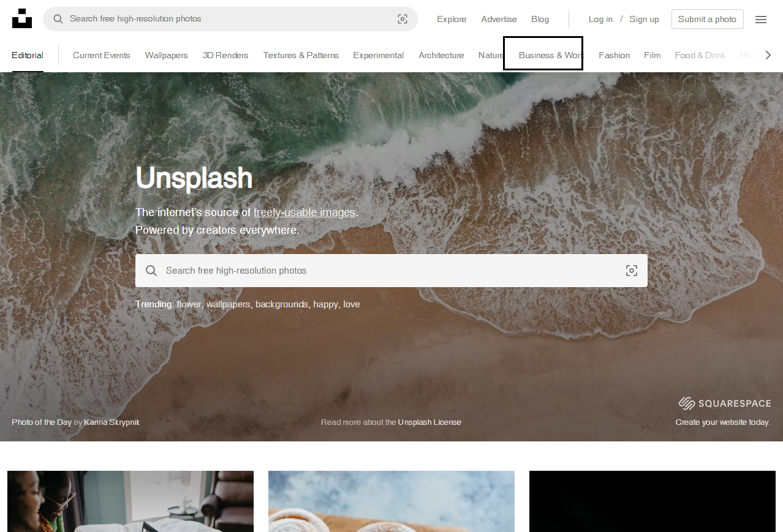The image size is (783, 532).
Task: Open the Architecture category
Action: pos(441,55)
